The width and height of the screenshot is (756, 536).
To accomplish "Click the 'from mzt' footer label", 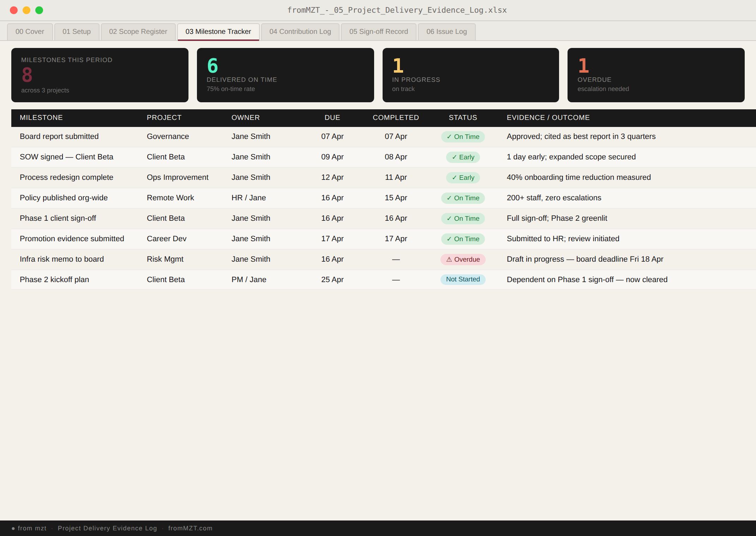I will (x=32, y=528).
